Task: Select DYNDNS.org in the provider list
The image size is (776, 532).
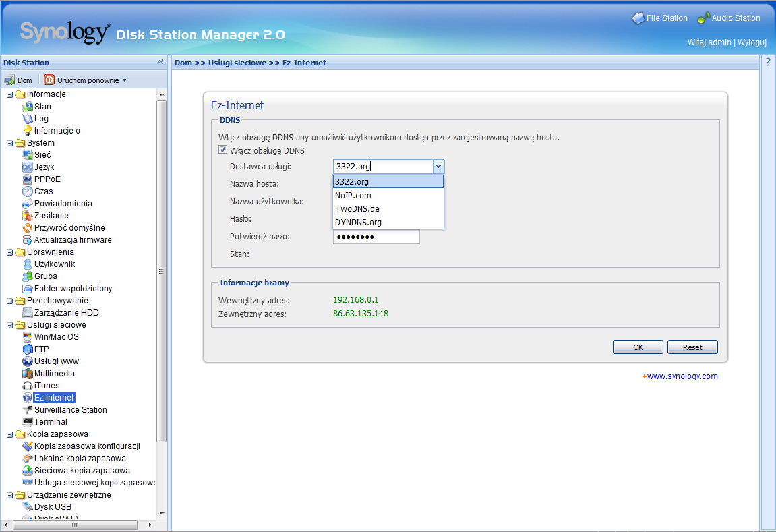Action: [388, 223]
